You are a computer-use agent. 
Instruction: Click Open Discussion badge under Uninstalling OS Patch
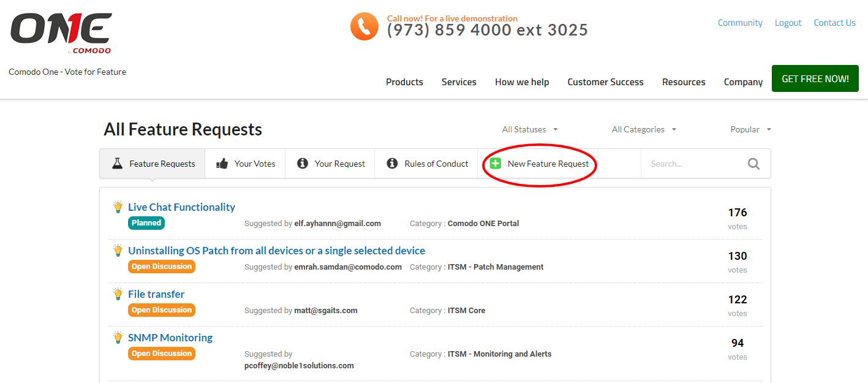pos(162,267)
